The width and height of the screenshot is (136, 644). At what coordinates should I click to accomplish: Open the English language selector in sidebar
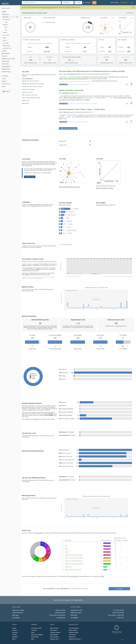click(10, 91)
